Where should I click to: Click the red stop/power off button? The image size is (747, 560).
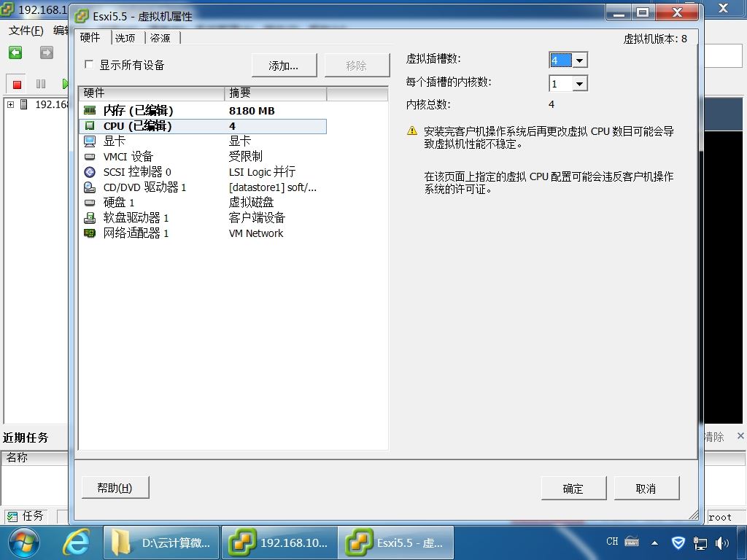pyautogui.click(x=18, y=85)
